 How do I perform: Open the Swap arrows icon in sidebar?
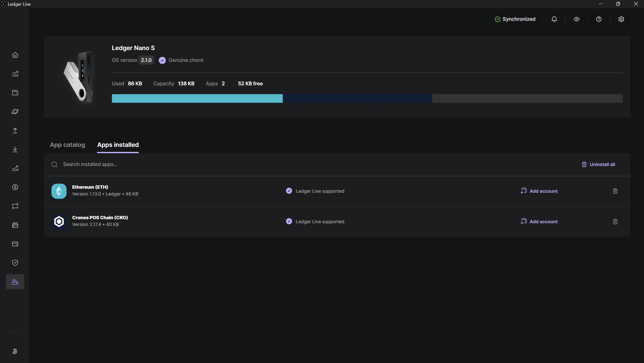pyautogui.click(x=15, y=206)
